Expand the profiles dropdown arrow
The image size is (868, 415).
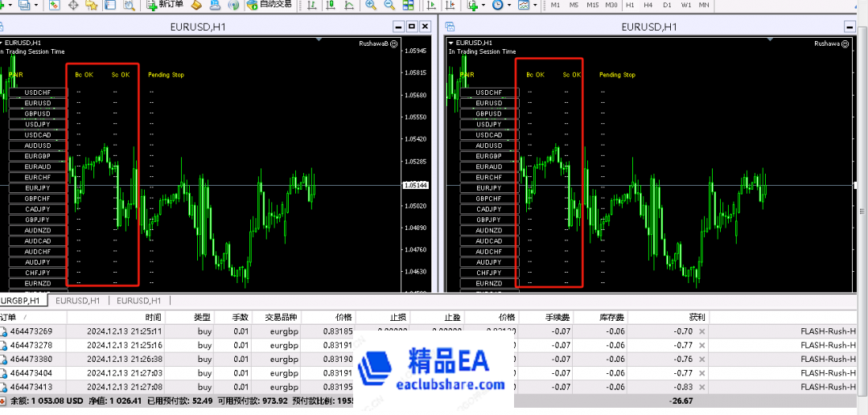tap(37, 6)
